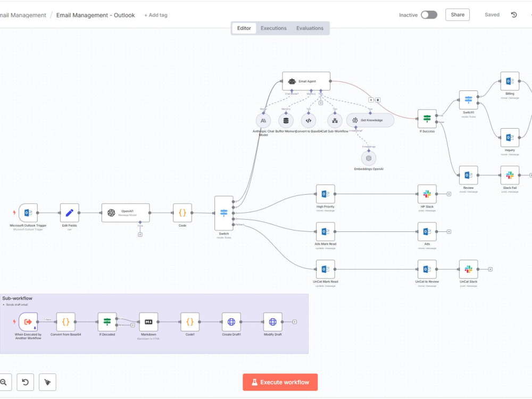Toggle the Inactive workflow switch

pyautogui.click(x=429, y=15)
